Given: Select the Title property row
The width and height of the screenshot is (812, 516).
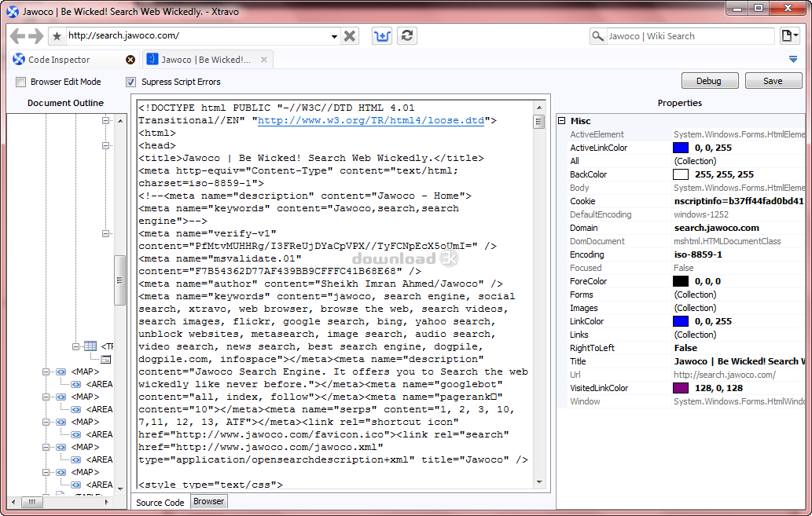Looking at the screenshot, I should pos(686,361).
